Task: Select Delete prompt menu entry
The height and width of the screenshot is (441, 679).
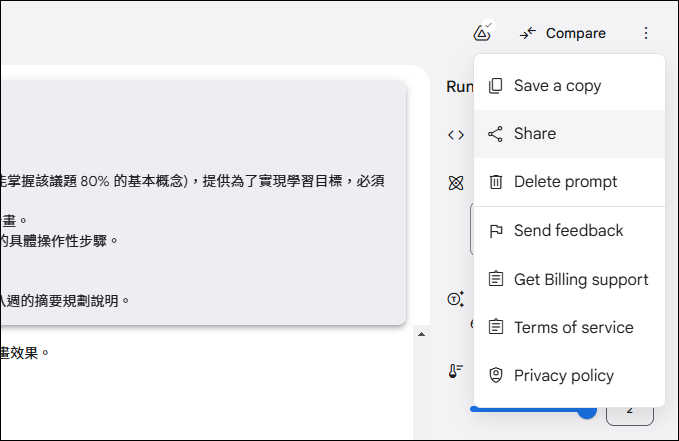Action: tap(565, 182)
